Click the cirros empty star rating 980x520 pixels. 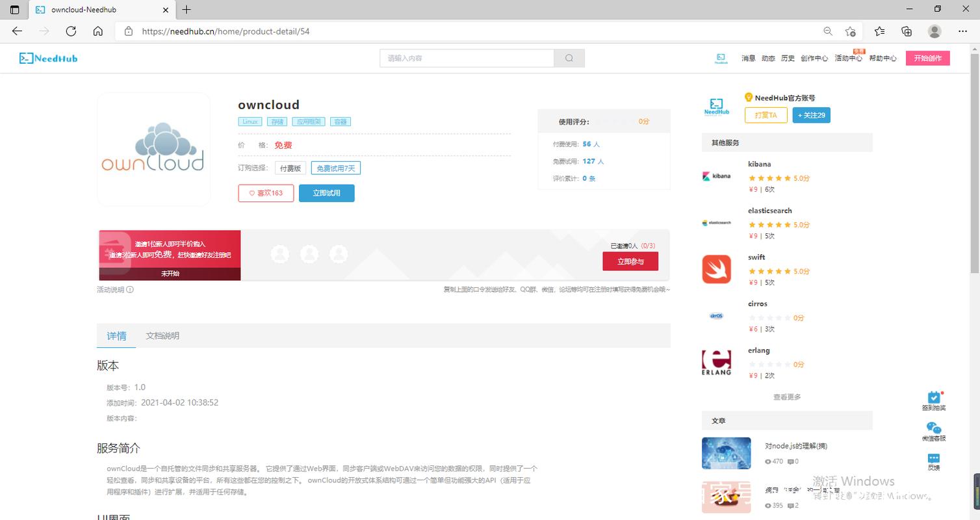770,318
